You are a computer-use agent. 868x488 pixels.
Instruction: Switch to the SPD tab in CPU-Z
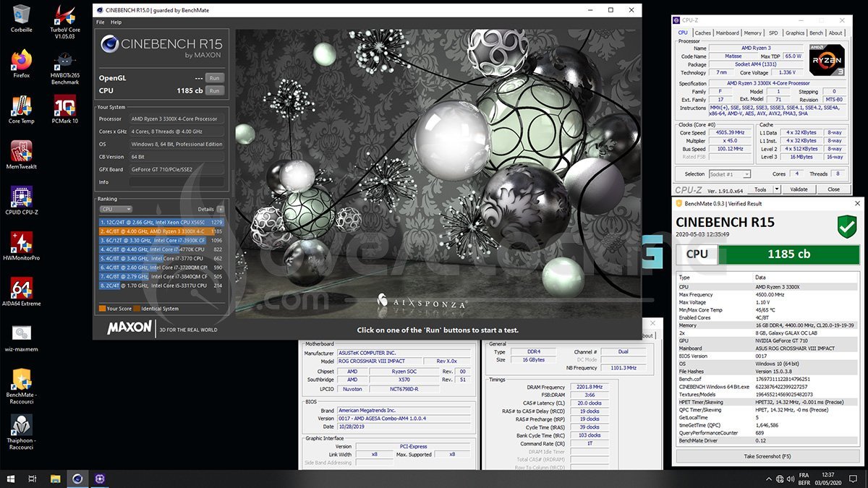click(x=773, y=33)
